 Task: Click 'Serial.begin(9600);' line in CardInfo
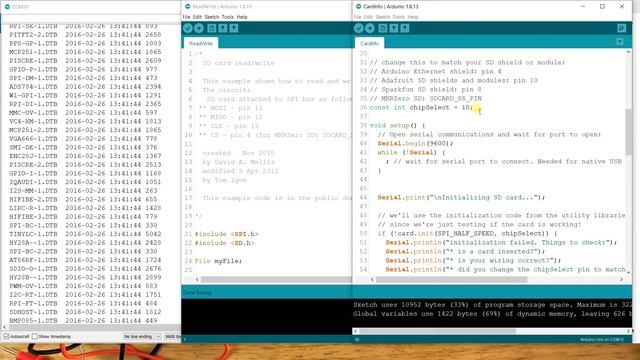coord(415,143)
